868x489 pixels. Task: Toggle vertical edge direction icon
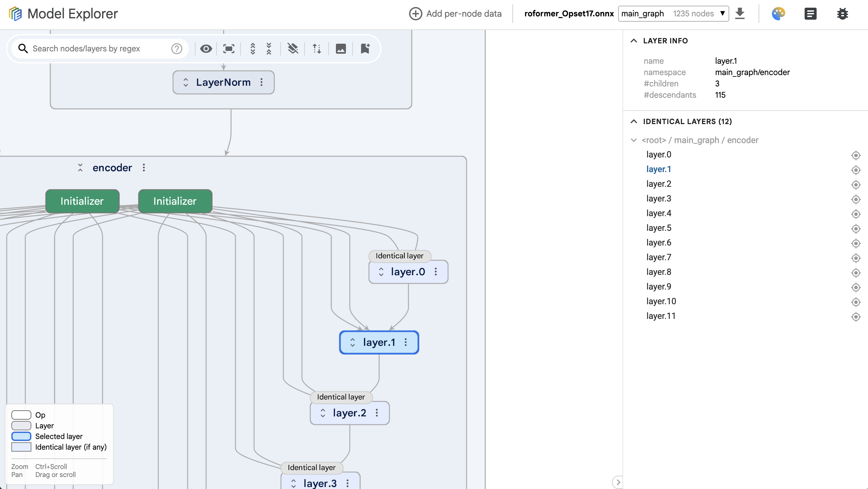(x=317, y=48)
